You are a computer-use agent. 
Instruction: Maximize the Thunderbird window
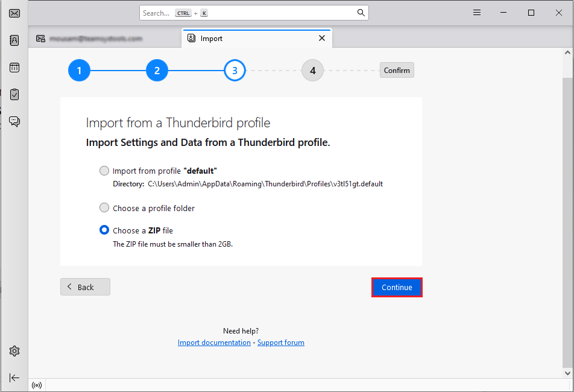pyautogui.click(x=531, y=13)
